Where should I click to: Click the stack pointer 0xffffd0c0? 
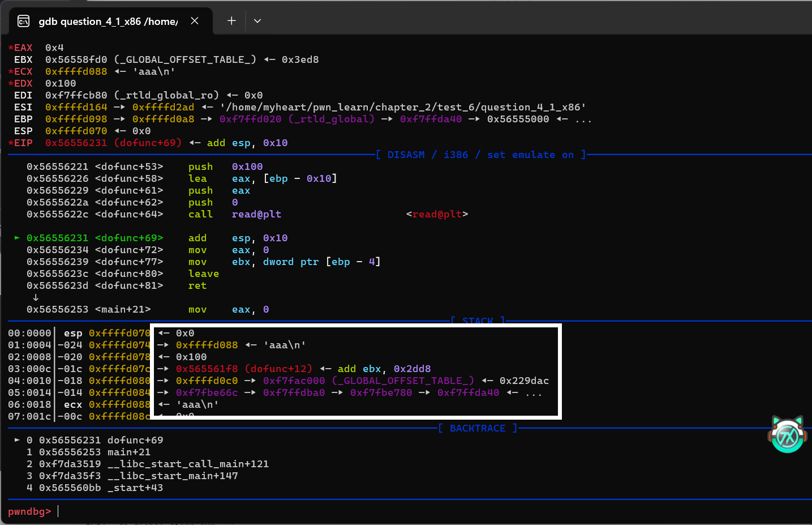[207, 381]
